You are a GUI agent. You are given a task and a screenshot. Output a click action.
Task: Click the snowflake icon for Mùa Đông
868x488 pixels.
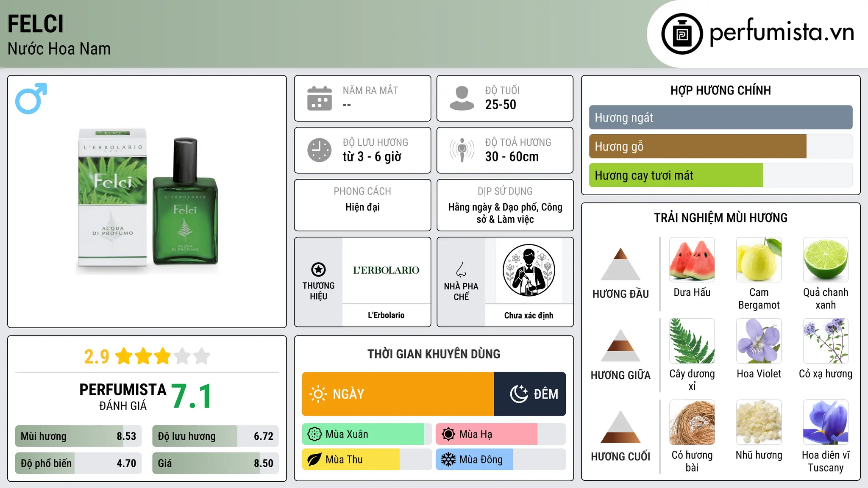tap(448, 460)
